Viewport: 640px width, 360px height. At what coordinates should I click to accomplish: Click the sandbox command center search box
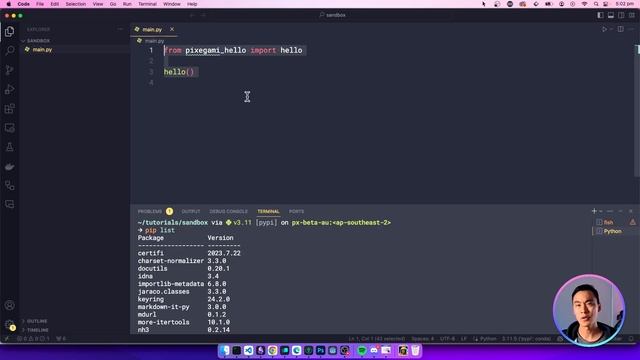click(333, 15)
